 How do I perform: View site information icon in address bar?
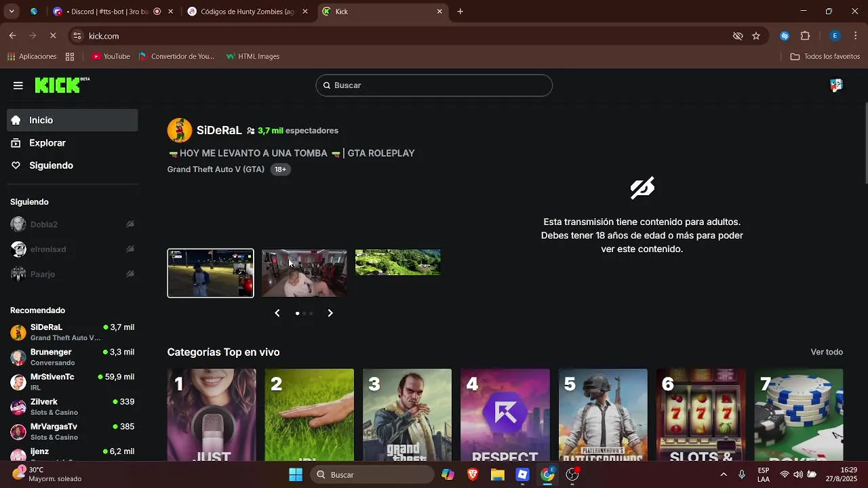tap(77, 36)
